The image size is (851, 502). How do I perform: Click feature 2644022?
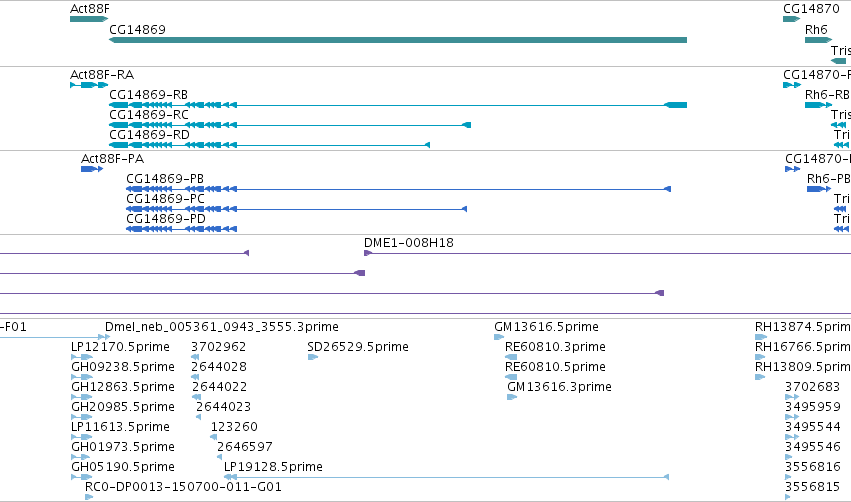point(219,387)
